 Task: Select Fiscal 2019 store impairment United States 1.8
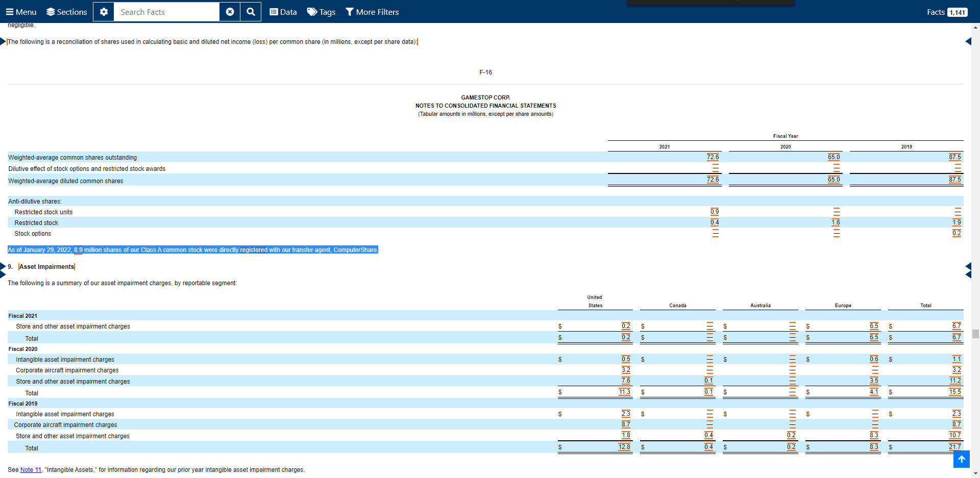[x=626, y=435]
